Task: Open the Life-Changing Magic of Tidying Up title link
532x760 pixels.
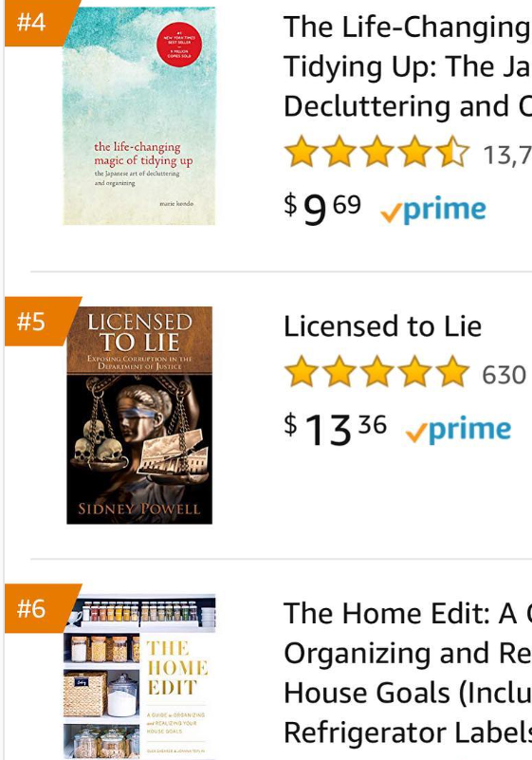Action: click(x=408, y=66)
